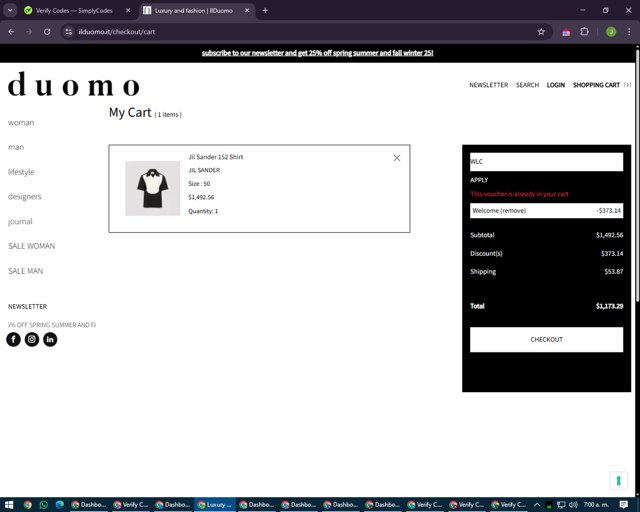
Task: Select the 'This voucher is already in your cart' message
Action: pyautogui.click(x=519, y=194)
